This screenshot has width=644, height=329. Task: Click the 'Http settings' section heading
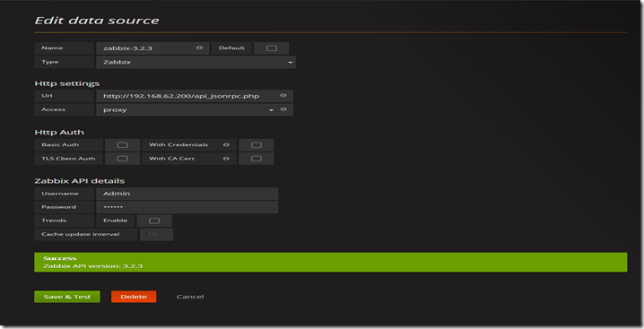[67, 83]
